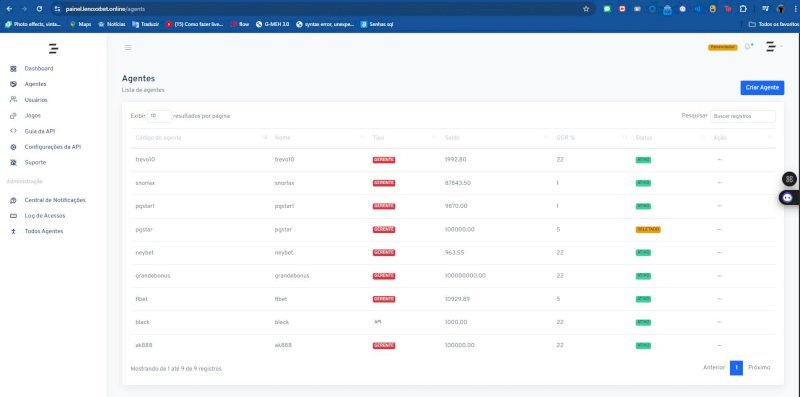Click the floating grid widget icon at right edge
Image resolution: width=800 pixels, height=397 pixels.
pos(789,179)
